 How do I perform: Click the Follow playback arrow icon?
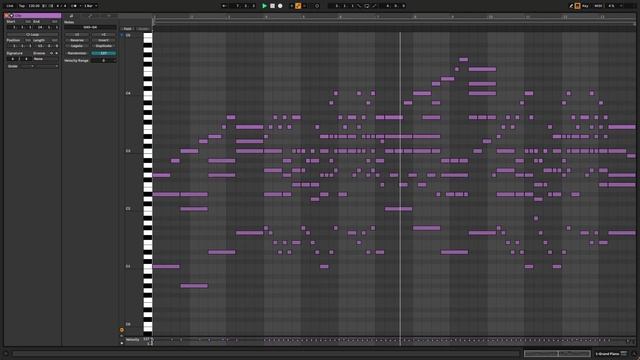tap(224, 6)
